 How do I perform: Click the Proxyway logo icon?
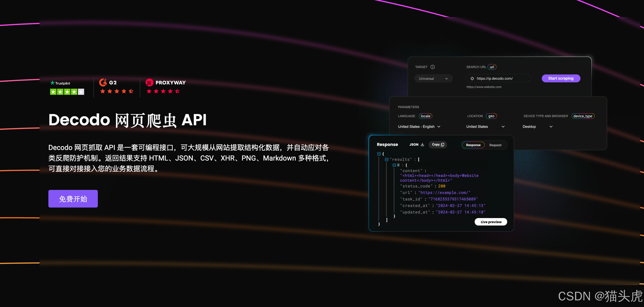click(x=150, y=82)
